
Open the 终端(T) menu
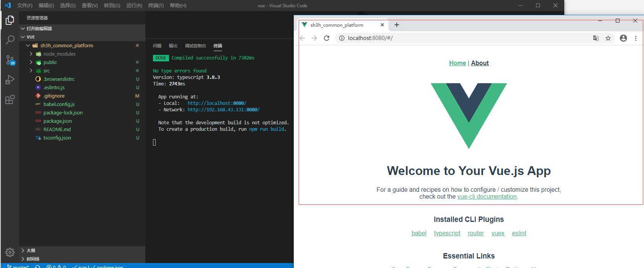coord(156,5)
